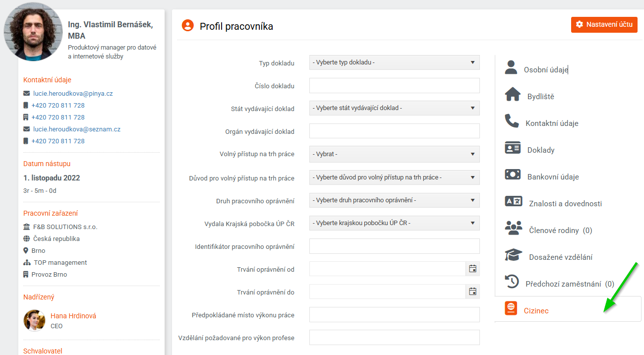
Task: Click the Kontaktní údaje phone icon
Action: click(512, 121)
